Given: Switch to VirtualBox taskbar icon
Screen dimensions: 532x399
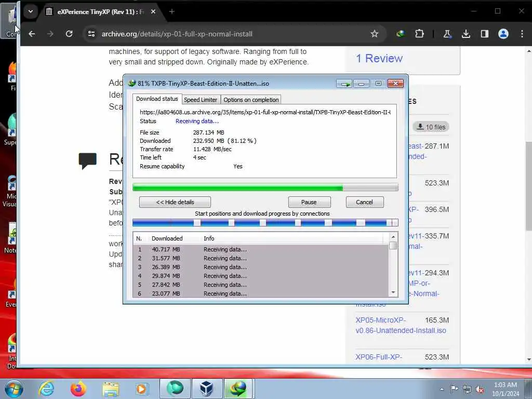Looking at the screenshot, I should (x=207, y=389).
